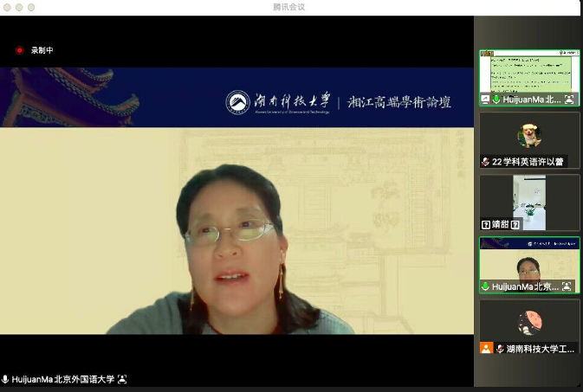Click the green microphone on the shared screen tile
583x392 pixels.
coord(496,100)
